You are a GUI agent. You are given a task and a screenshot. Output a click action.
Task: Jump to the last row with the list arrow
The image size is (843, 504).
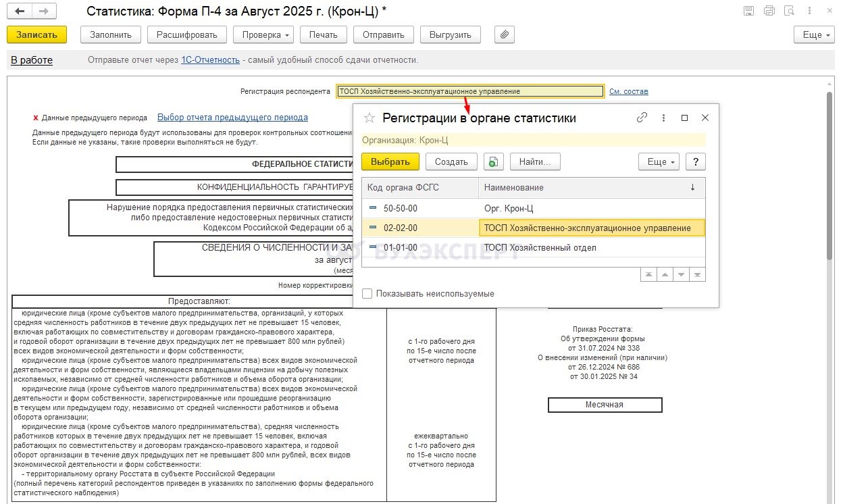[698, 274]
